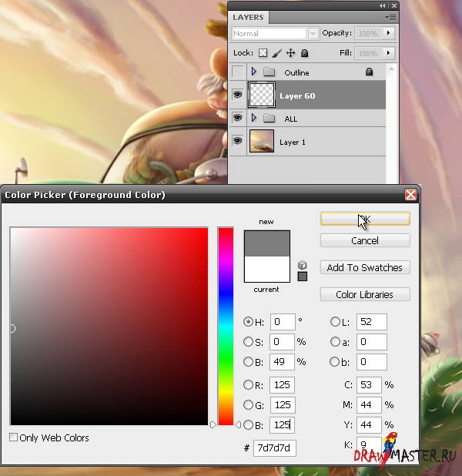462x476 pixels.
Task: Click lock transparent pixels icon
Action: (263, 53)
